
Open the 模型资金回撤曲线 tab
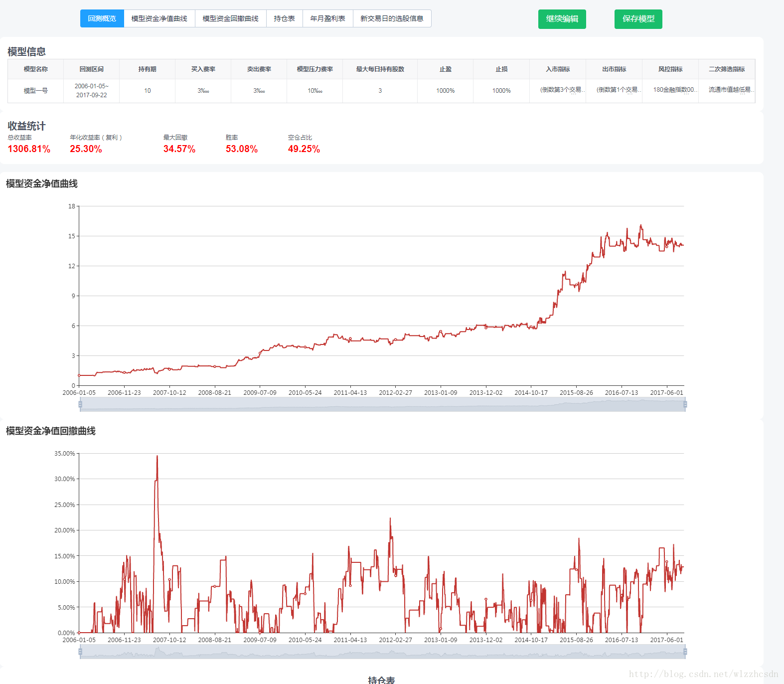pyautogui.click(x=231, y=18)
